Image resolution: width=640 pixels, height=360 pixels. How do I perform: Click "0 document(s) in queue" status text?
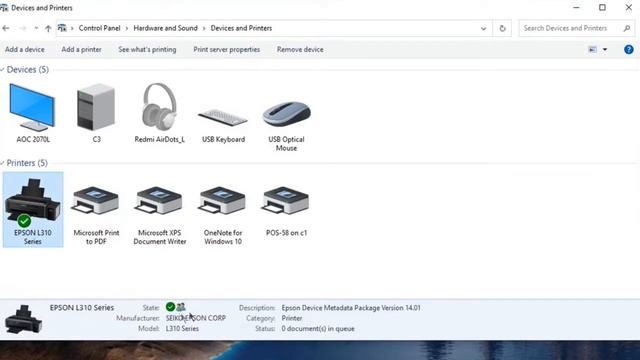[318, 329]
